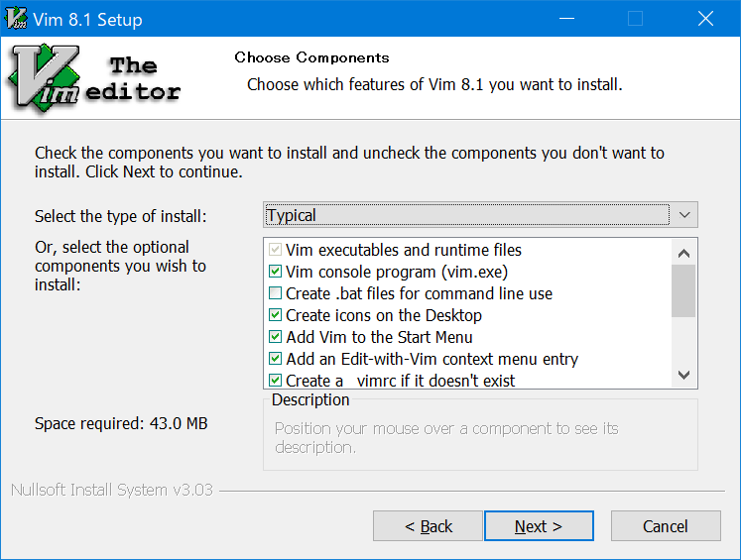The width and height of the screenshot is (741, 560).
Task: Click disabled Vim executables and runtime files checkbox
Action: 275,250
